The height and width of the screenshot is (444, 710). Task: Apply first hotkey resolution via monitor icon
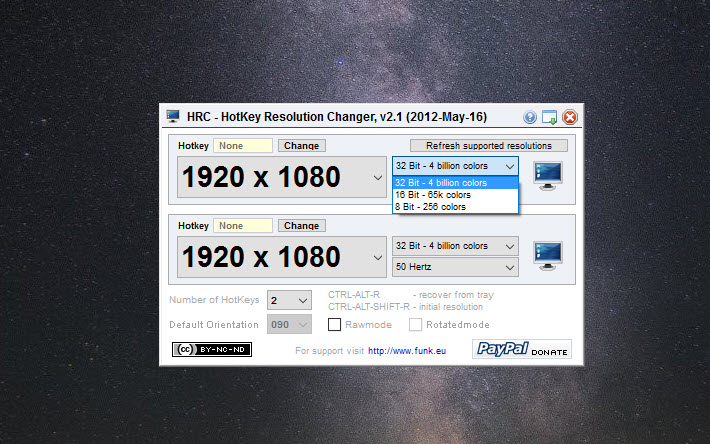[548, 176]
